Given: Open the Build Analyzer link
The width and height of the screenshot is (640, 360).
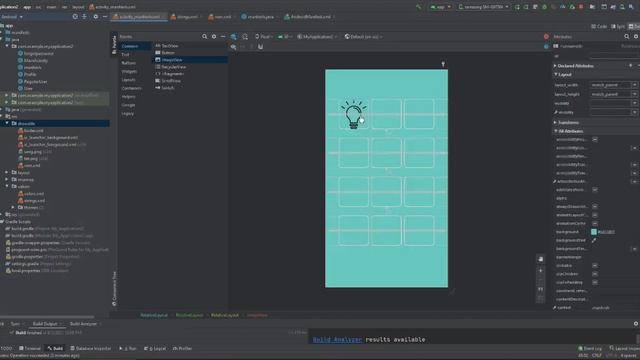Looking at the screenshot, I should click(337, 340).
